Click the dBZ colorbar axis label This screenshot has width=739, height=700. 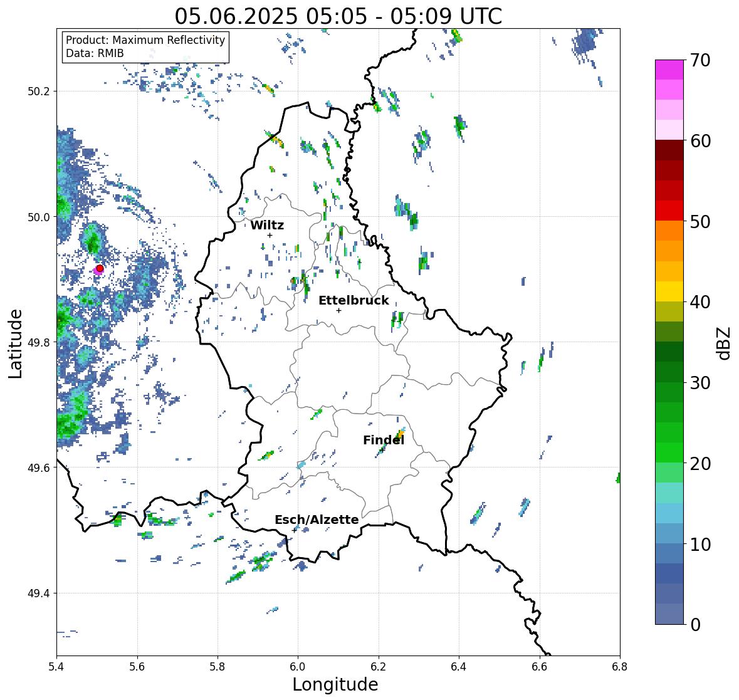[x=725, y=342]
